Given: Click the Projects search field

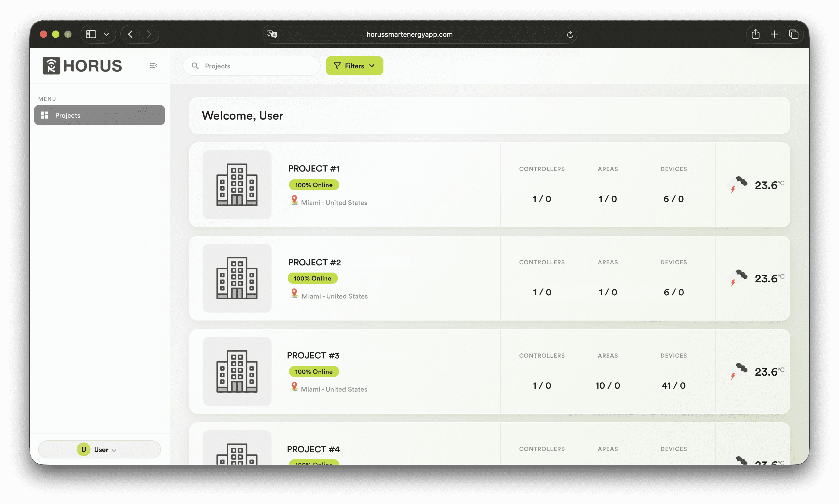Looking at the screenshot, I should (x=252, y=66).
